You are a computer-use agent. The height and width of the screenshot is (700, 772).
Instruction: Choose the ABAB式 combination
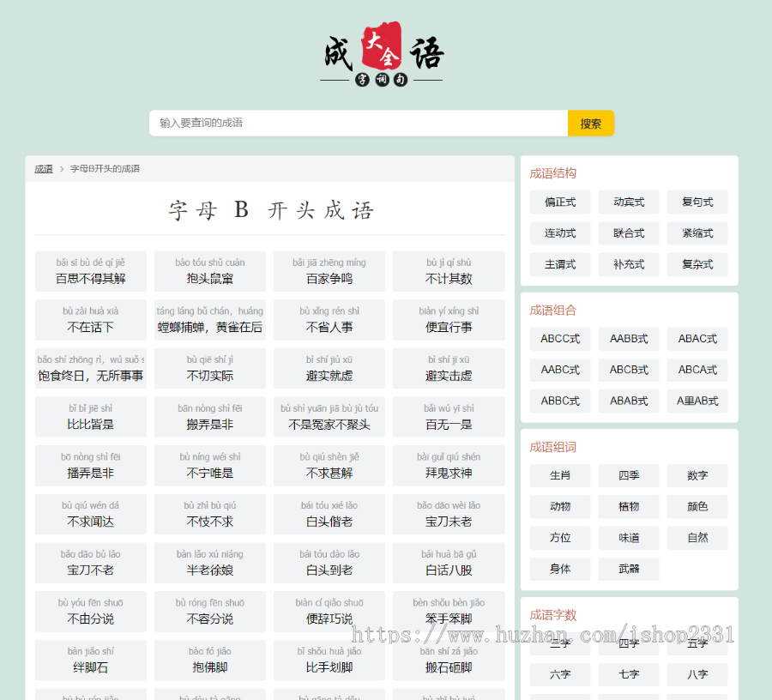coord(629,401)
